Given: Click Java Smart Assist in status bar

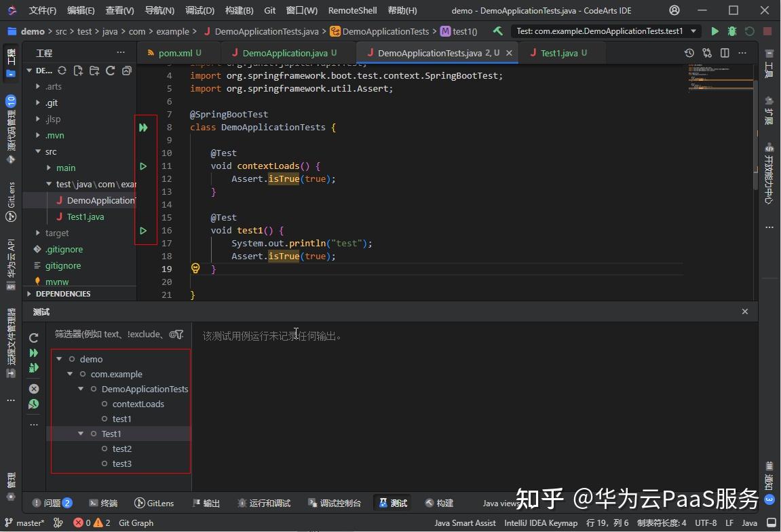Looking at the screenshot, I should [x=465, y=522].
